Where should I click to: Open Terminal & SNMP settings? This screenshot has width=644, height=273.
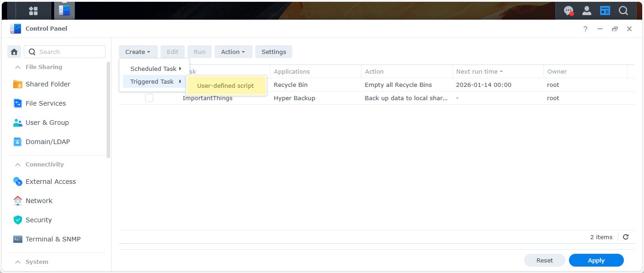(x=53, y=239)
